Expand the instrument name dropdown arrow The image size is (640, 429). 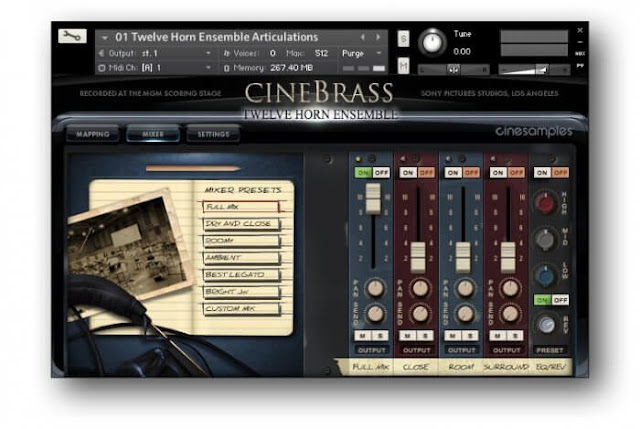point(105,38)
